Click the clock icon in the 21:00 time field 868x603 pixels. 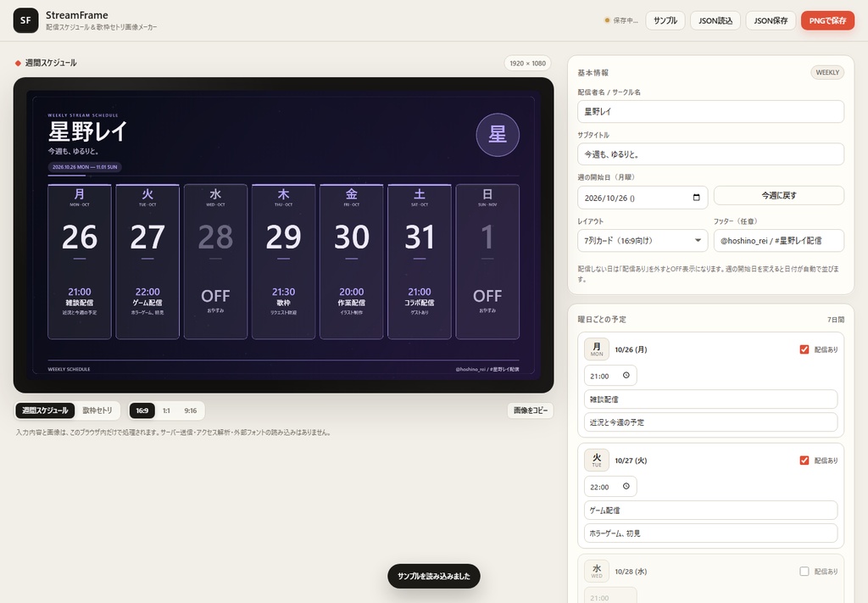[626, 376]
